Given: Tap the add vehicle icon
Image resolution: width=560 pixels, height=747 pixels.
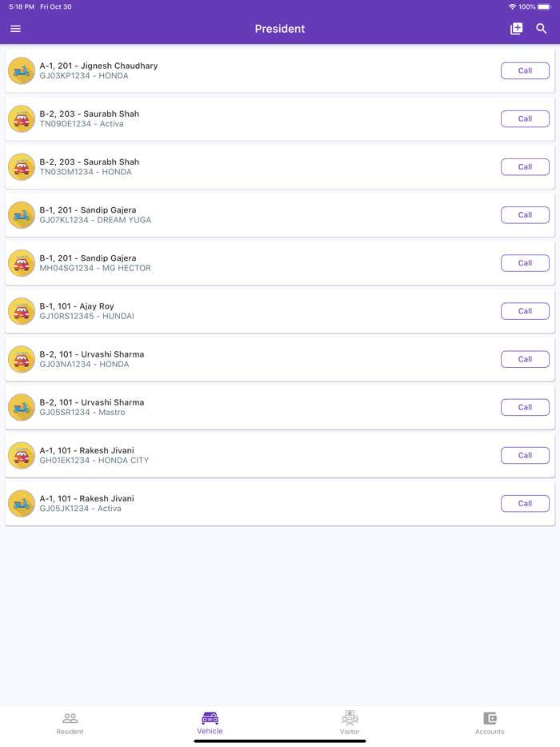Looking at the screenshot, I should (x=517, y=29).
